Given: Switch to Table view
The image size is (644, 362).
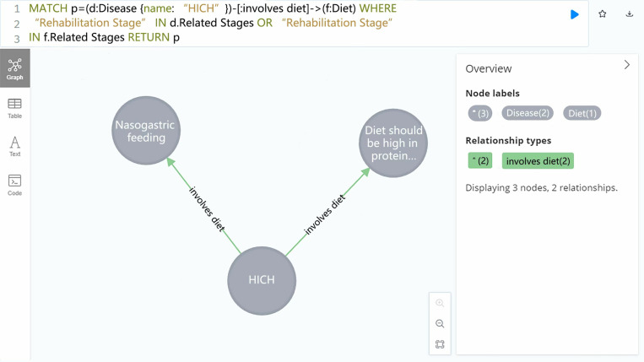Looking at the screenshot, I should coord(15,108).
